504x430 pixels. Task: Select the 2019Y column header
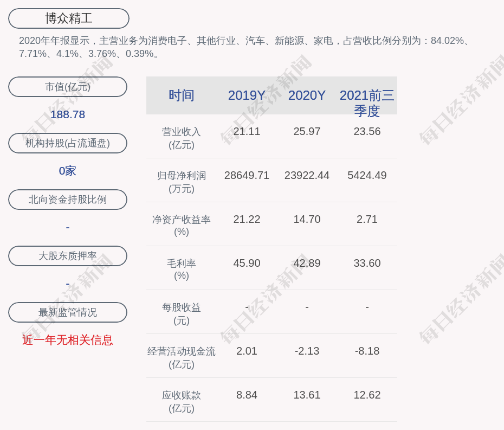(247, 95)
